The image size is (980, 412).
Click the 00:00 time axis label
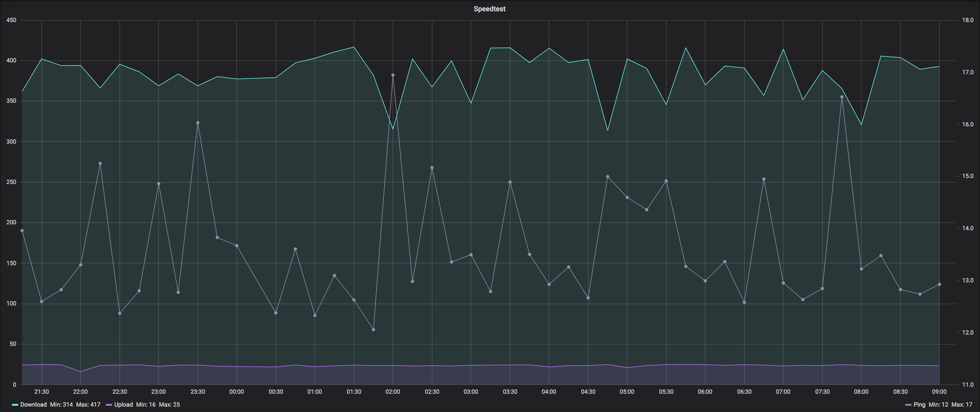[236, 392]
